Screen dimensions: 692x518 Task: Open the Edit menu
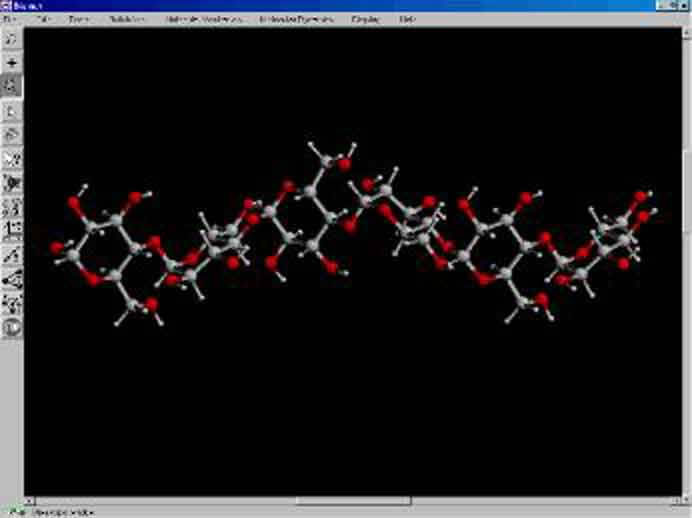(43, 19)
